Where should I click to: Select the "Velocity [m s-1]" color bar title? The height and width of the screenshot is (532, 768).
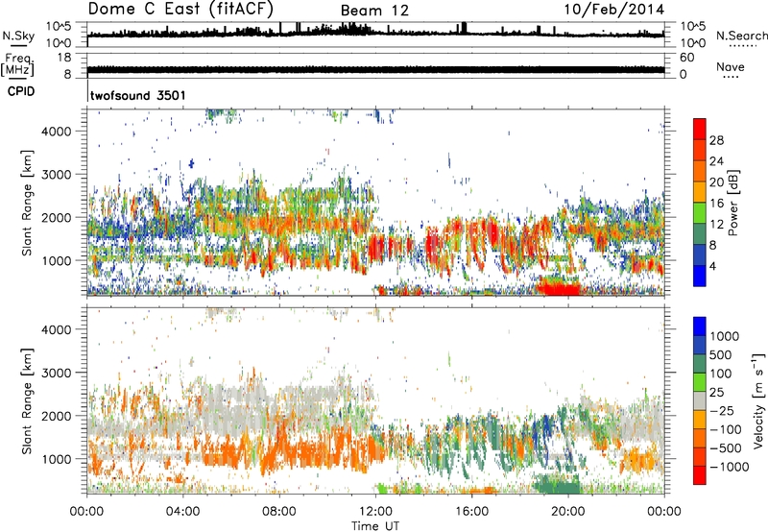pyautogui.click(x=758, y=400)
